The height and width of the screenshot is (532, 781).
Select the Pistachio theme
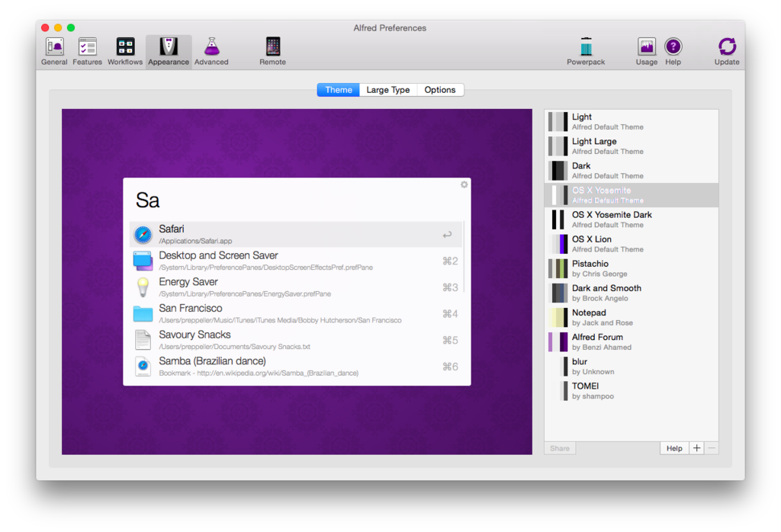pos(632,268)
